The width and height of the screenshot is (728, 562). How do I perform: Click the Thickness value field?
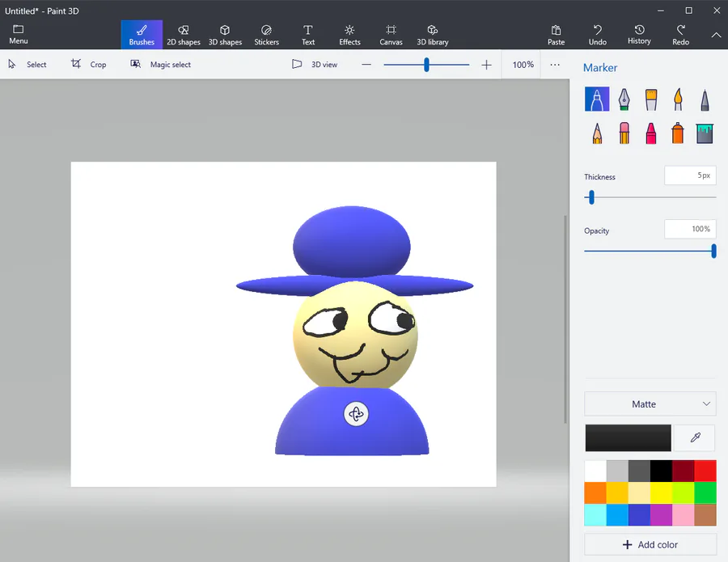(690, 175)
